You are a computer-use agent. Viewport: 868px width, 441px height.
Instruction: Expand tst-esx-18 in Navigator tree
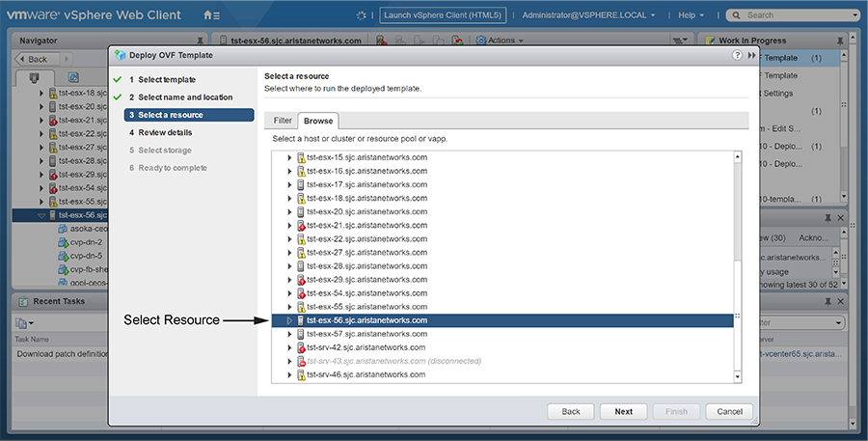point(41,93)
